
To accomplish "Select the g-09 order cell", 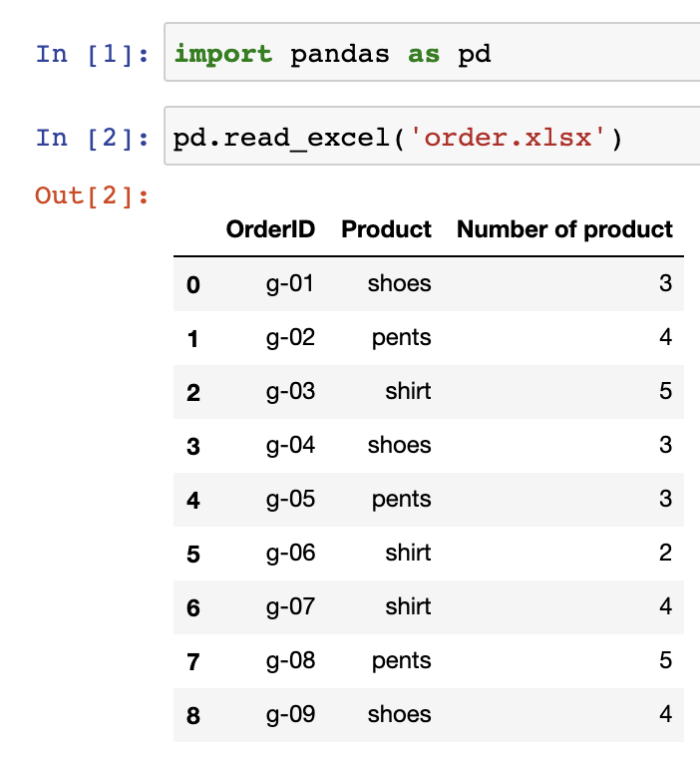I will pos(290,714).
